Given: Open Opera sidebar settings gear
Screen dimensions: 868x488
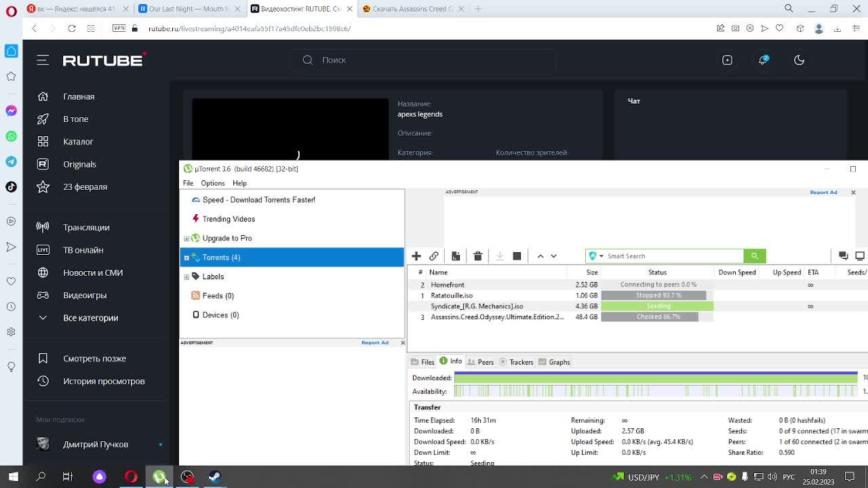Looking at the screenshot, I should pyautogui.click(x=11, y=332).
